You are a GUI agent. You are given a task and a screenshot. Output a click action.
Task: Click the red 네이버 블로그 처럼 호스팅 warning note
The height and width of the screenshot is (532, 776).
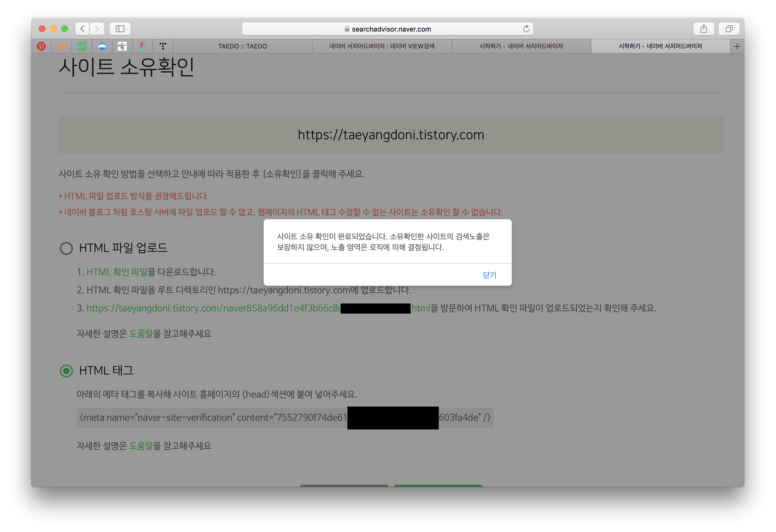(x=281, y=212)
